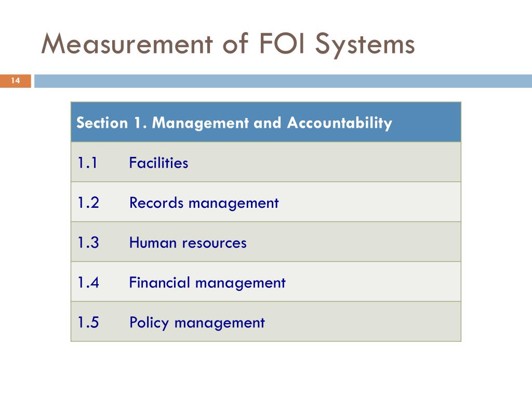Select the word Policy in last row
Viewport: 532px width, 399px height.
click(149, 323)
